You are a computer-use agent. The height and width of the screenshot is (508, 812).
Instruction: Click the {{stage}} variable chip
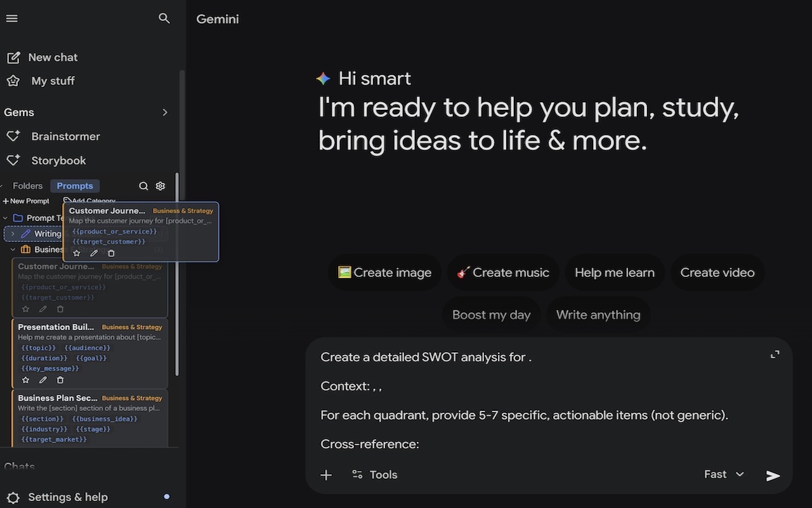coord(93,429)
